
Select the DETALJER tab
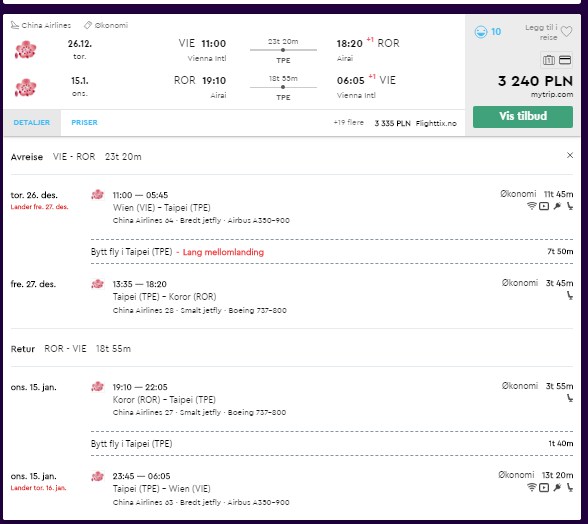[32, 123]
